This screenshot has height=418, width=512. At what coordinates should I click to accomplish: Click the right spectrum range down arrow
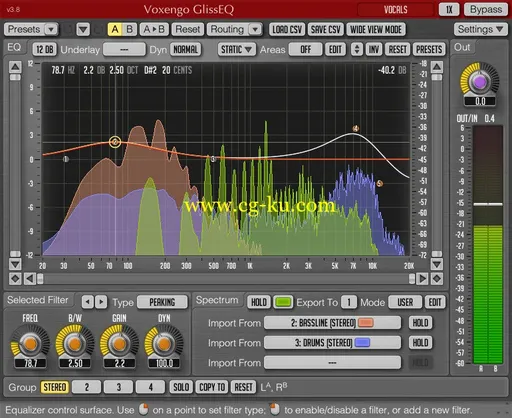(437, 265)
